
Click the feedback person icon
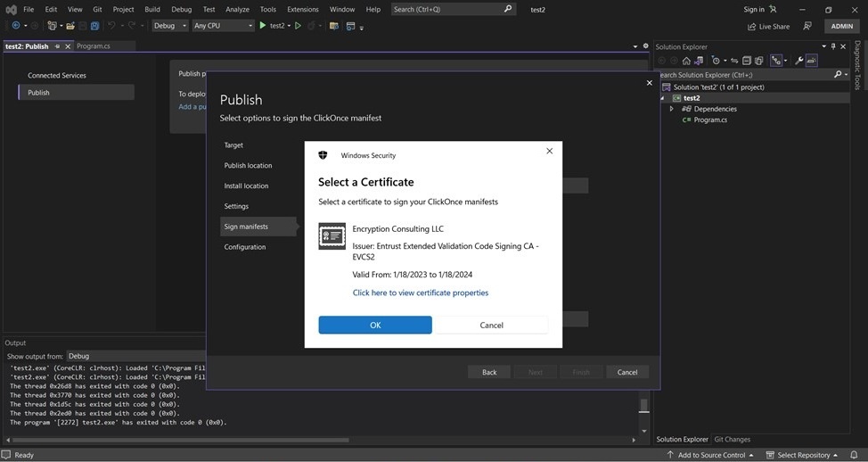pos(807,26)
